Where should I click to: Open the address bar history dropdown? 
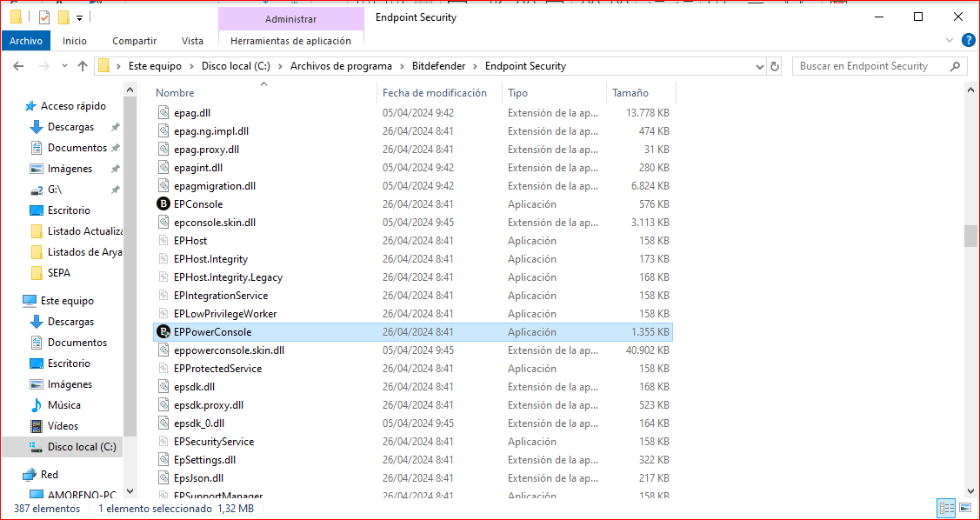click(x=760, y=66)
